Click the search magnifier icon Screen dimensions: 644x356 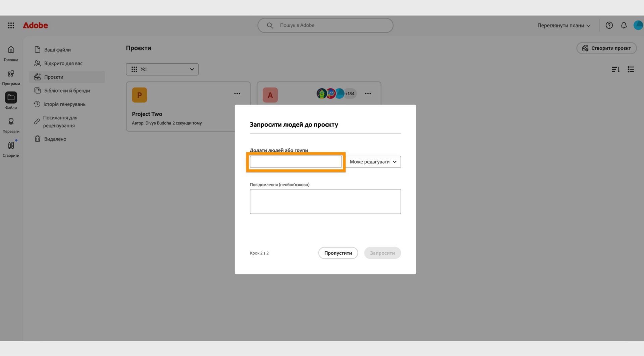click(270, 26)
